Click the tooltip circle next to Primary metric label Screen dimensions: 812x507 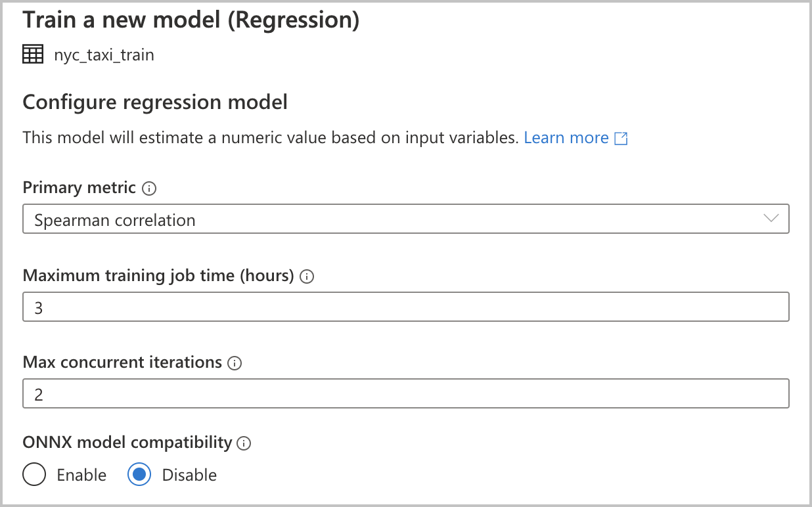(x=150, y=188)
